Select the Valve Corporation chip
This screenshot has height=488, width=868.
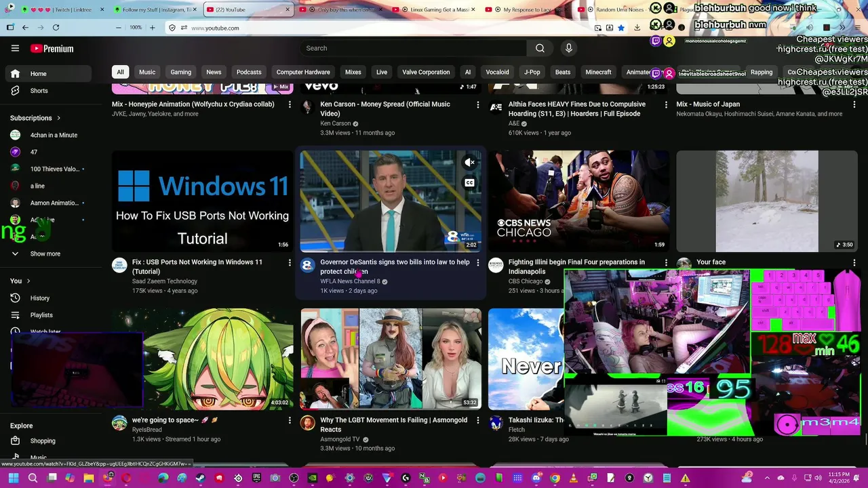[x=426, y=72]
